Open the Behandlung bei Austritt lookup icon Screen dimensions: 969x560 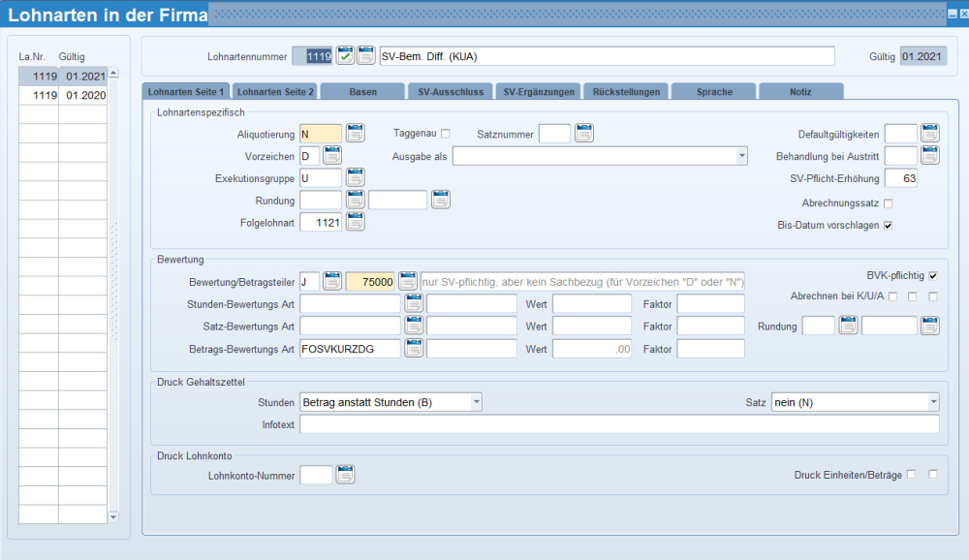(929, 156)
